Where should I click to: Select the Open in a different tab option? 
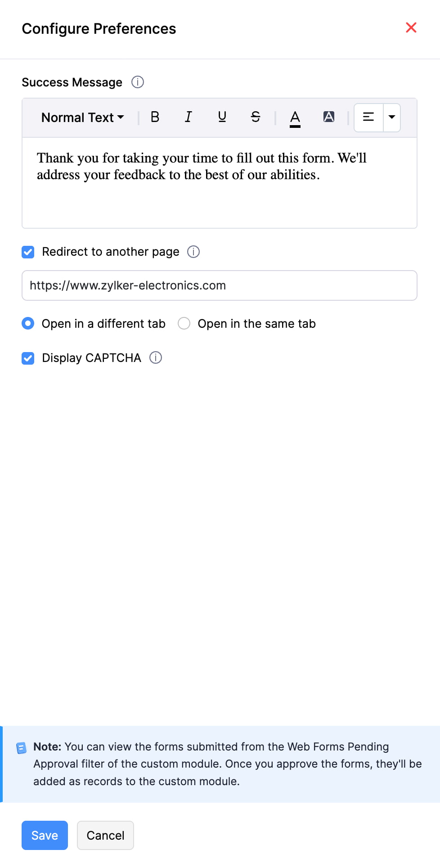tap(28, 323)
